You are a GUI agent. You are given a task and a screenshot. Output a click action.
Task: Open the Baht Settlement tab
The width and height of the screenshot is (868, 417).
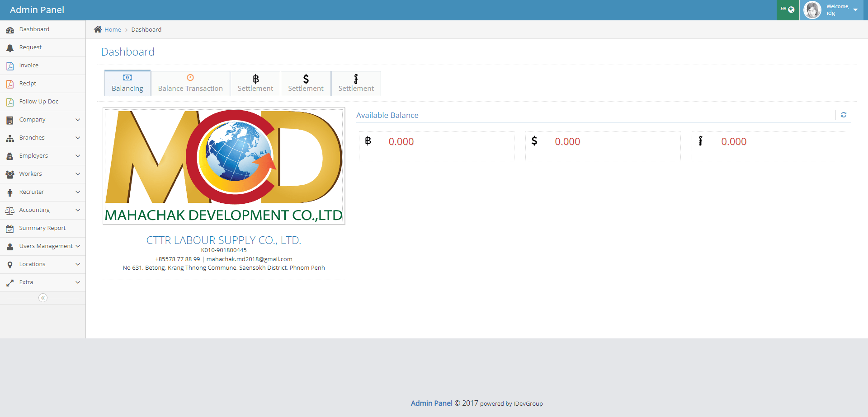click(x=255, y=84)
